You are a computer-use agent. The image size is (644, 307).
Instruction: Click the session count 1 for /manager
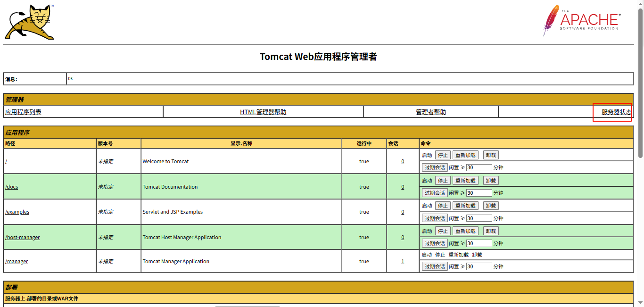[x=403, y=261]
